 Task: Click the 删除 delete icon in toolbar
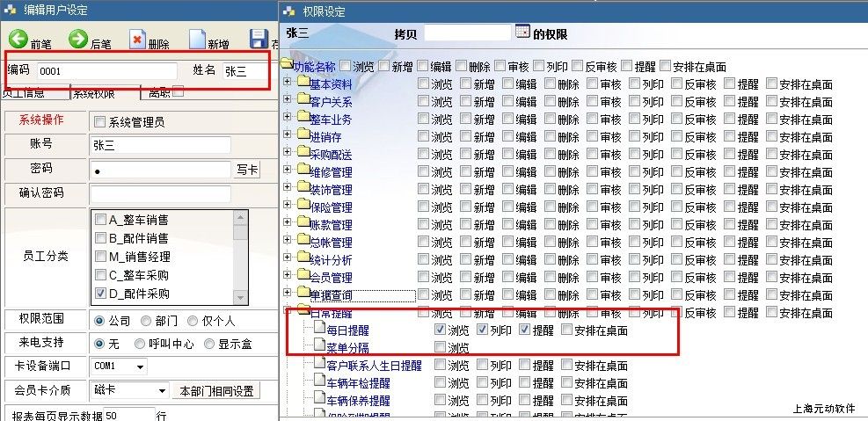tap(137, 40)
